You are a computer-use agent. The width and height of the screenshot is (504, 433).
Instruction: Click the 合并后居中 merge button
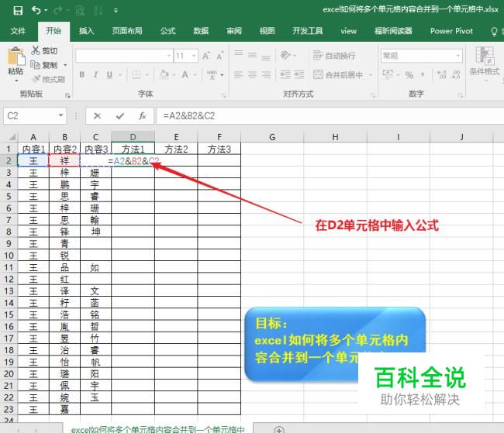coord(338,75)
